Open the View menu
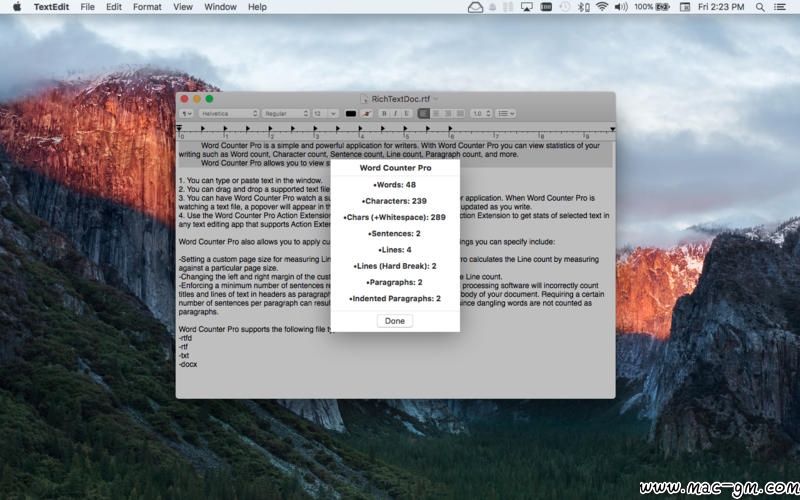800x500 pixels. [183, 7]
